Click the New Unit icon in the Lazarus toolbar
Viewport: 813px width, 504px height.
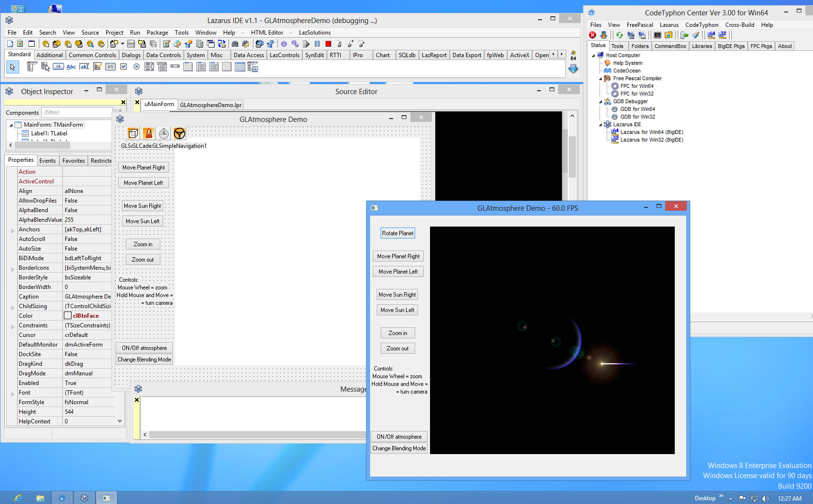(x=10, y=44)
